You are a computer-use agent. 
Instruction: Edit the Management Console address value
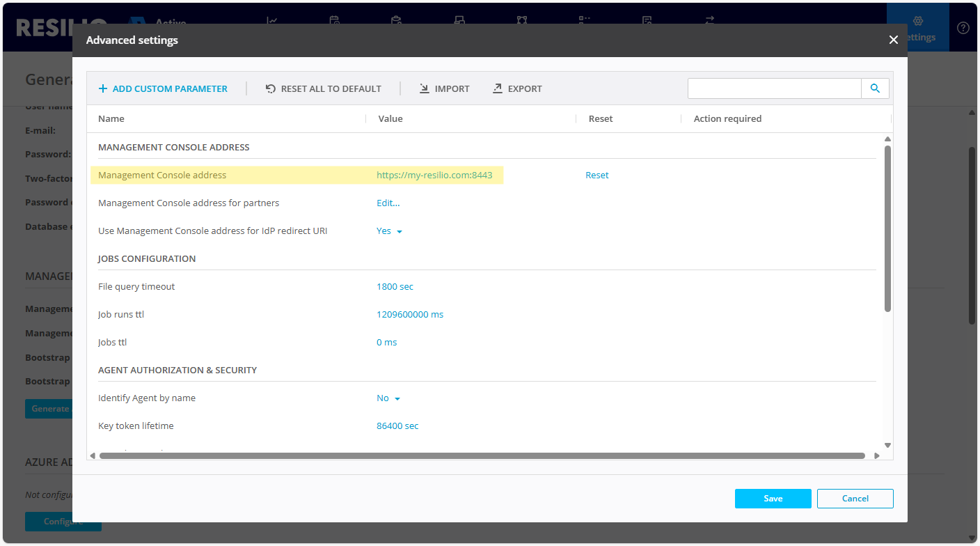point(434,175)
